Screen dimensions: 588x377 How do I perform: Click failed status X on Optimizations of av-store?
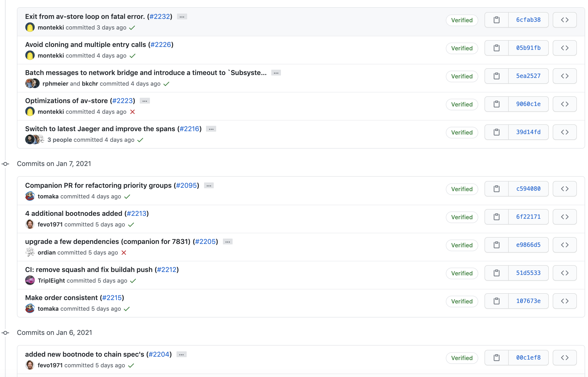point(132,112)
